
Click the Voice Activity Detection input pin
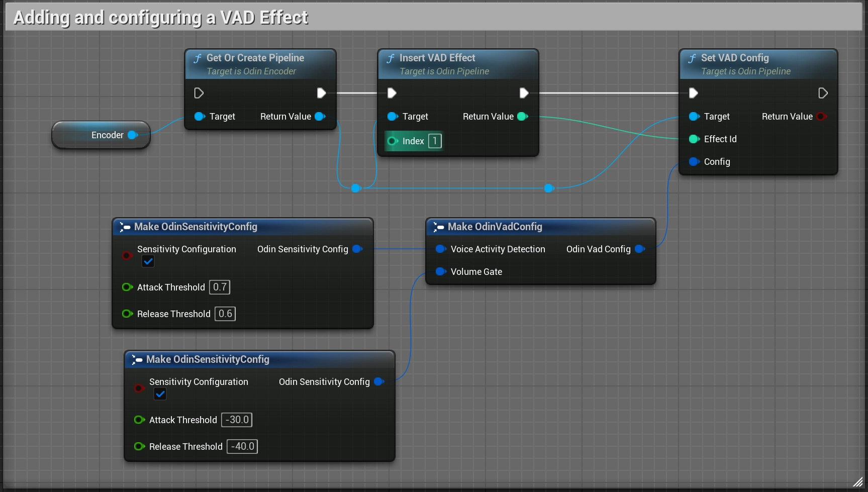pos(441,249)
